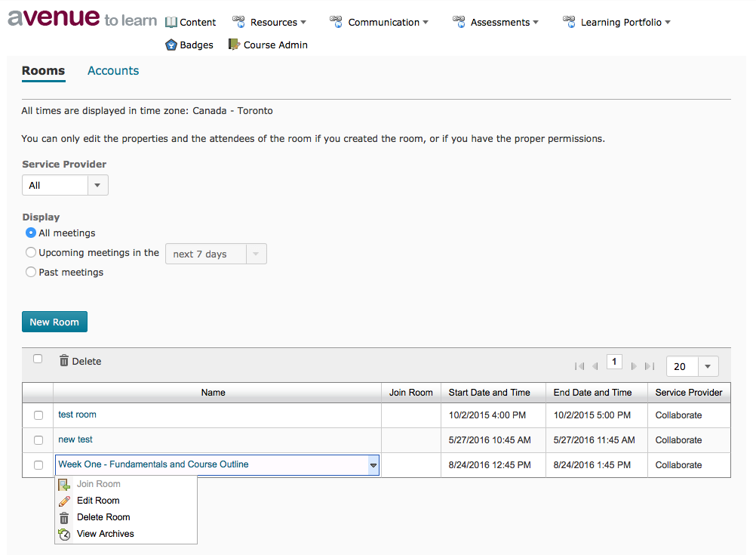Select the Past meetings radio button

click(31, 273)
